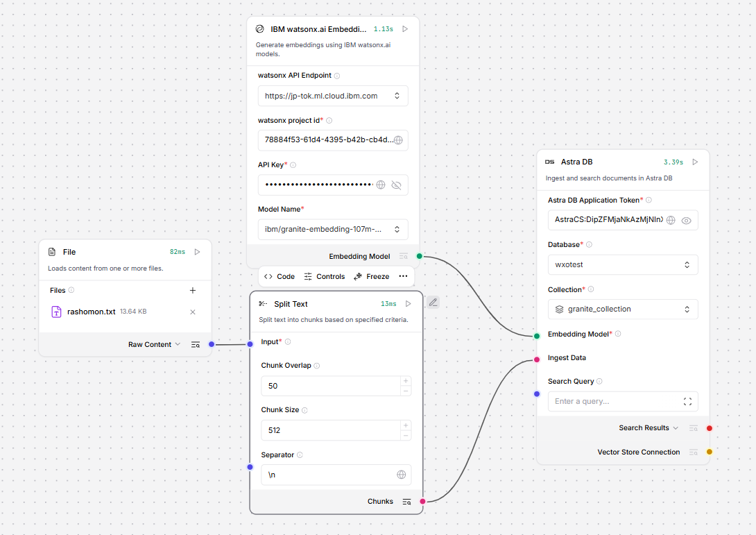Click the watsonx project id input field
This screenshot has width=756, height=535.
tap(333, 140)
